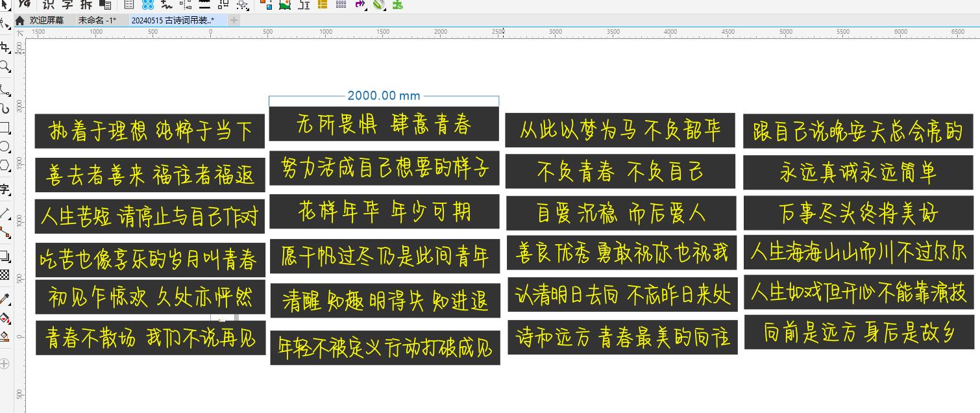Click the 字 plugin toolbar icon
The image size is (980, 413).
[67, 5]
